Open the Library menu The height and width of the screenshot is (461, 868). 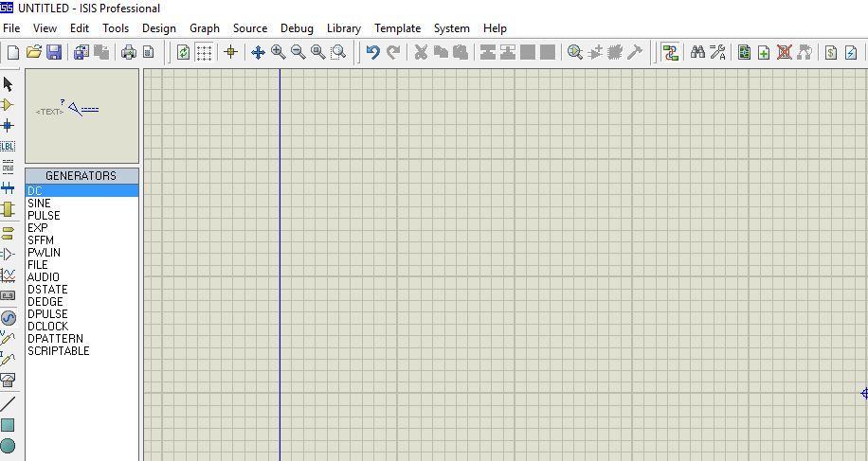pos(344,28)
